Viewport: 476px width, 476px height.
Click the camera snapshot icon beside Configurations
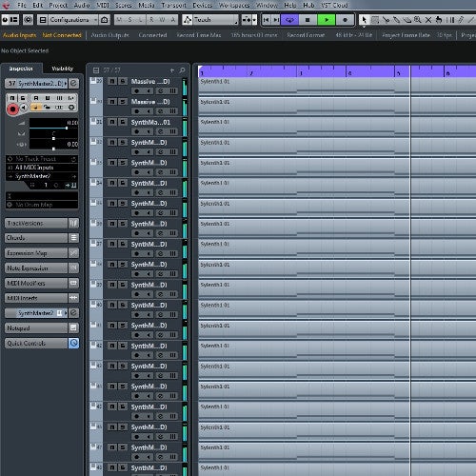click(104, 20)
